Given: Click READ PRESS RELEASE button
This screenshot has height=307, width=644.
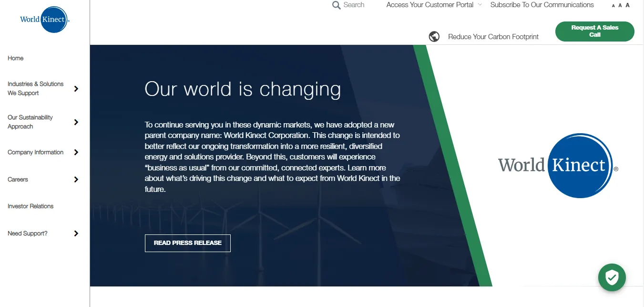Looking at the screenshot, I should 188,243.
